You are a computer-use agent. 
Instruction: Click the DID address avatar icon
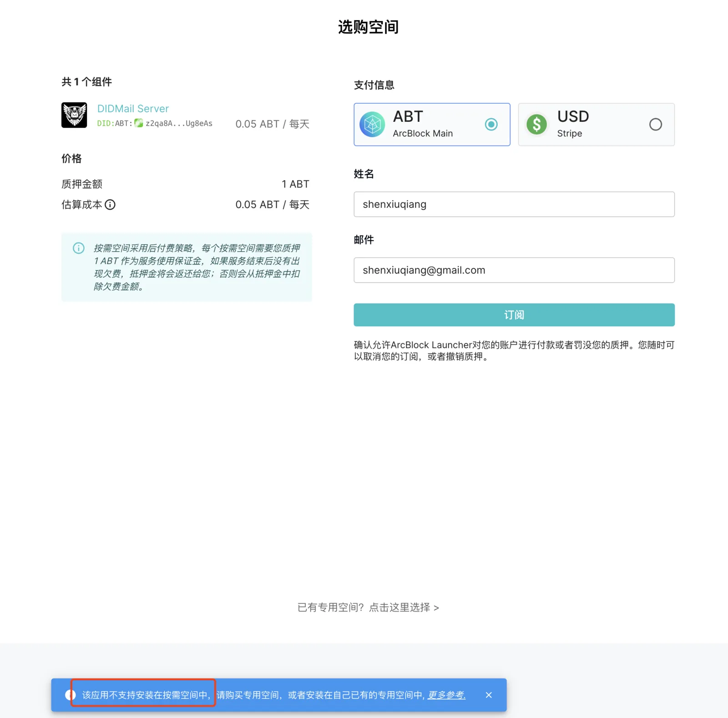(139, 123)
